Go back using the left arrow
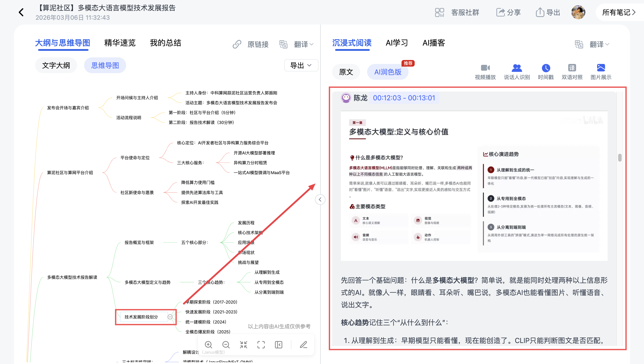 [21, 12]
